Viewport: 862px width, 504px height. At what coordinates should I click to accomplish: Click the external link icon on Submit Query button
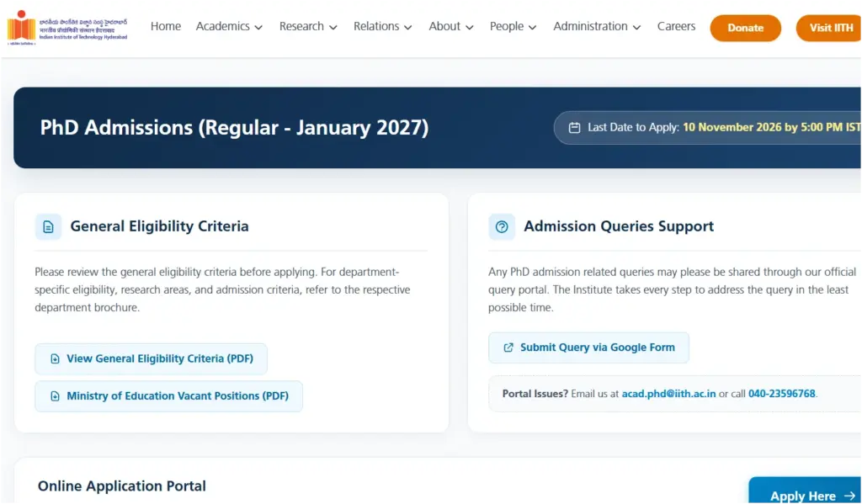(508, 347)
